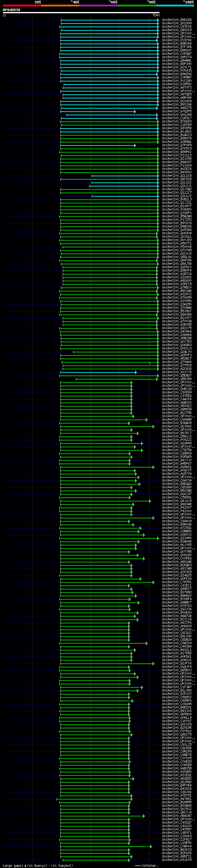Open hit UniRef100_Q5ENU7
This screenshot has width=197, height=868.
177,376
